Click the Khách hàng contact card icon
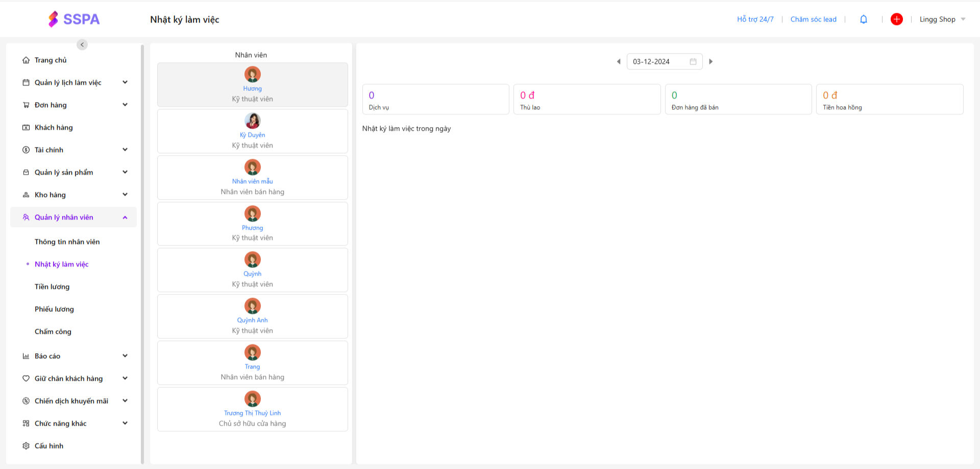 [x=26, y=128]
